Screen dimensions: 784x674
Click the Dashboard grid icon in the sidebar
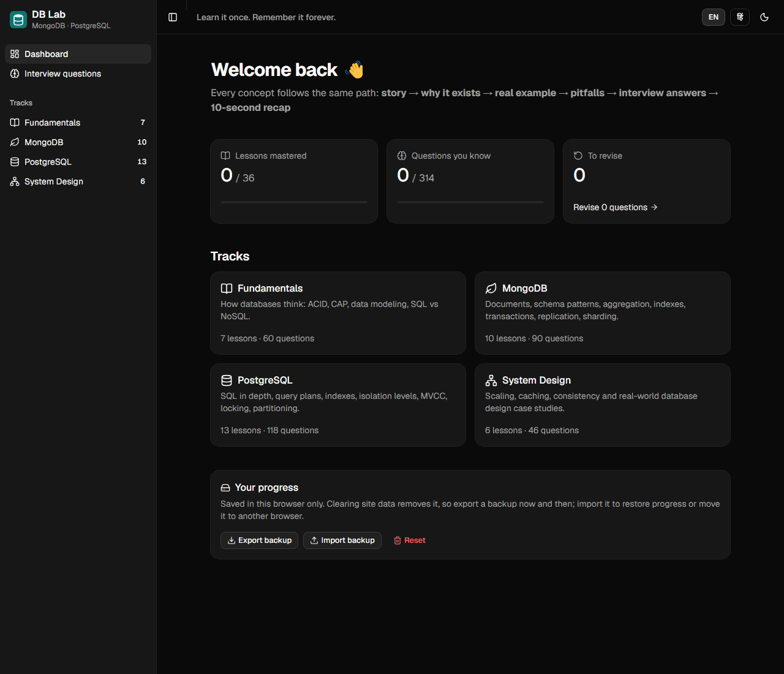pos(15,54)
